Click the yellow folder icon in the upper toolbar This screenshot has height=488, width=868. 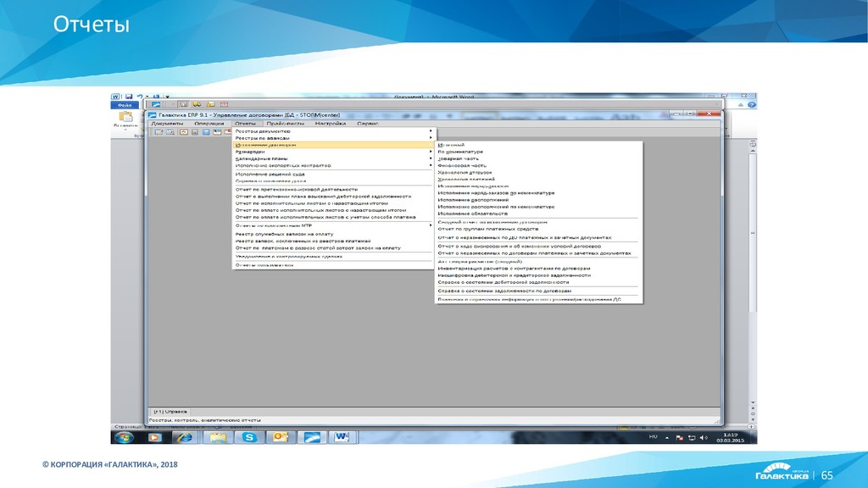click(210, 104)
